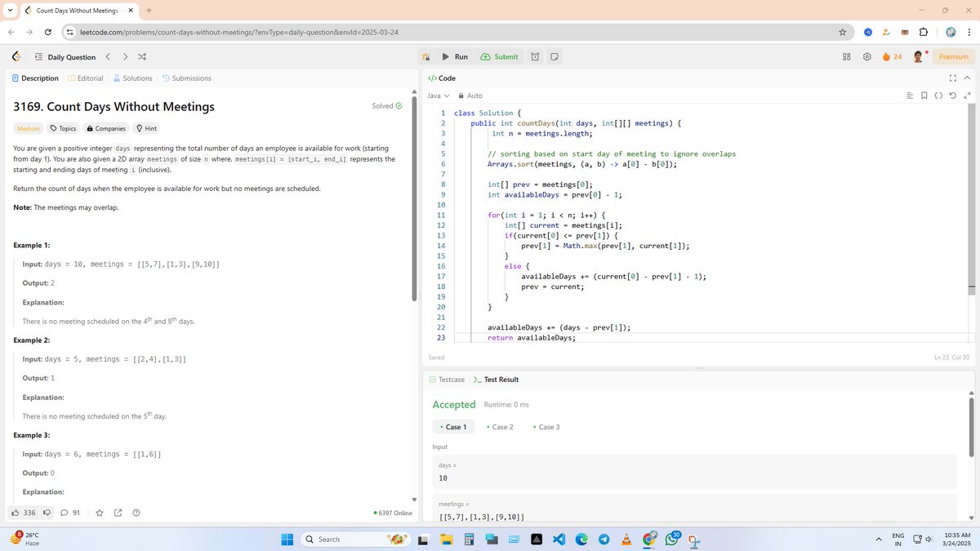The image size is (980, 551).
Task: Open Telegram from the taskbar
Action: pos(604,540)
